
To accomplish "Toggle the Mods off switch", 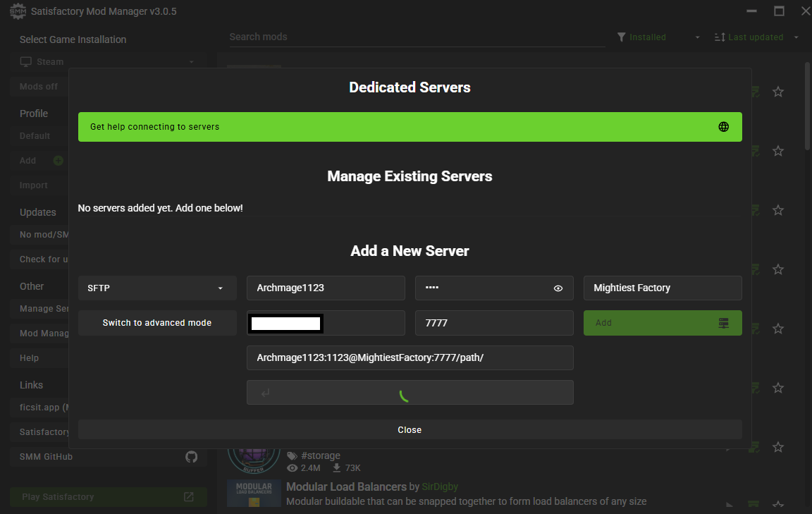I will coord(39,87).
